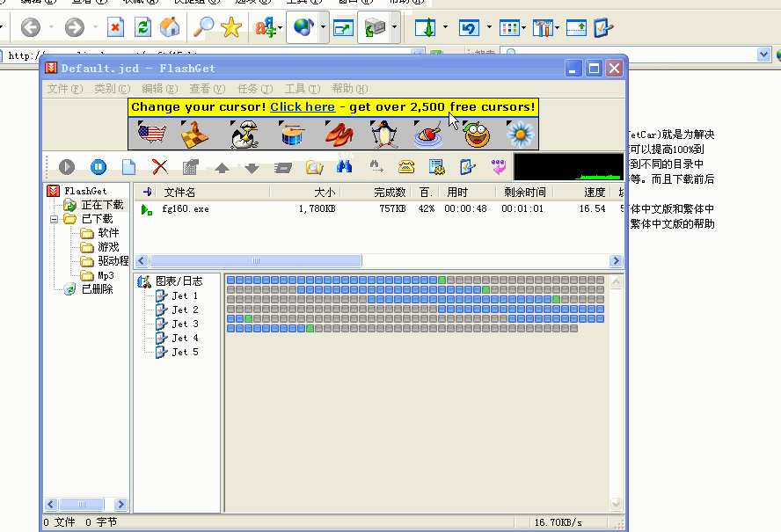Click the browser's star Favorites icon
The width and height of the screenshot is (781, 532).
(x=231, y=27)
